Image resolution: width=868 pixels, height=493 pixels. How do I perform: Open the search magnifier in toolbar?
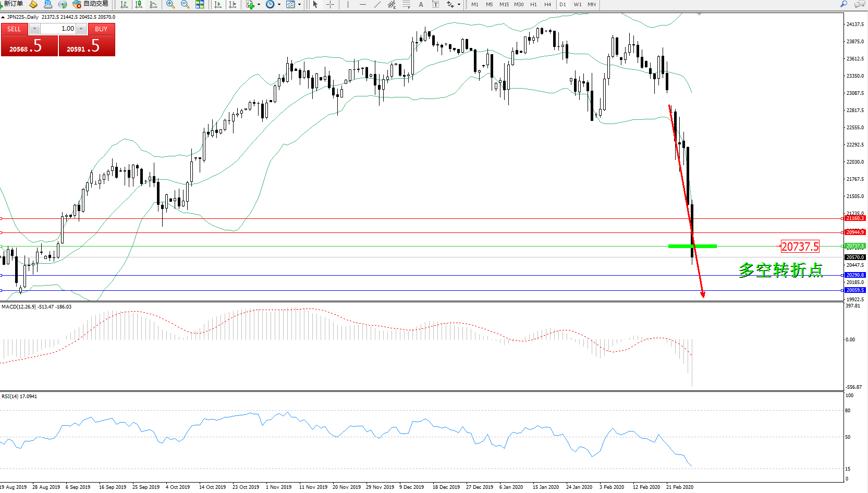click(843, 4)
